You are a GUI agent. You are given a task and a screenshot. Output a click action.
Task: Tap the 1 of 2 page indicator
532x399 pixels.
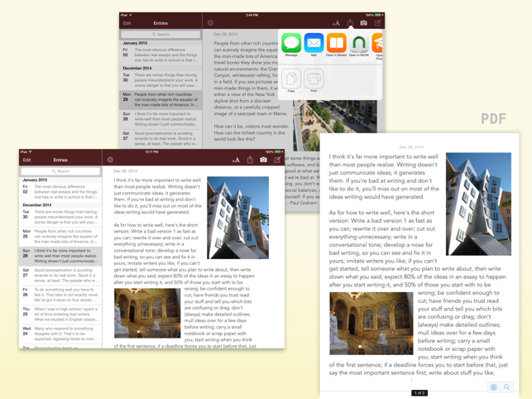419,393
